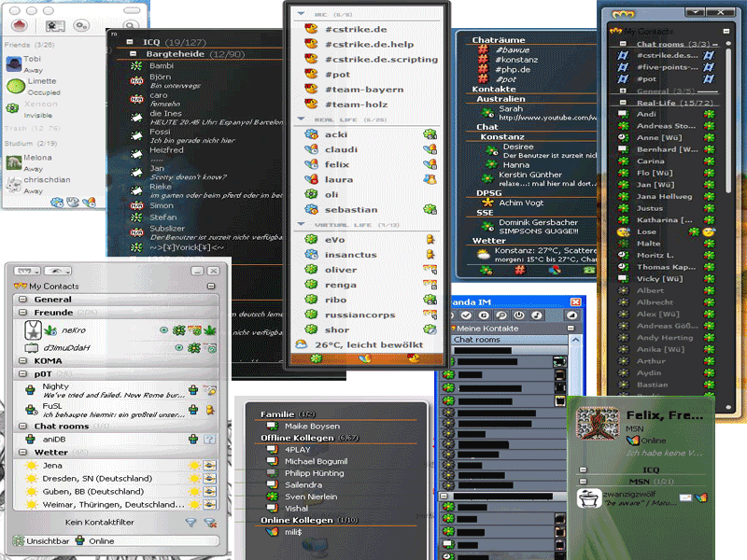Select Maike Boysen in the Familie group
The width and height of the screenshot is (747, 560).
(312, 427)
